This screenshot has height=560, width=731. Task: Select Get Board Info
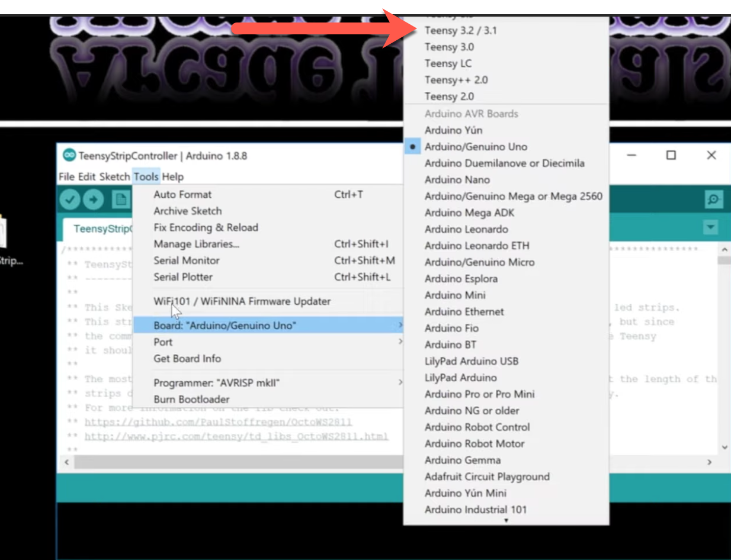(268, 359)
